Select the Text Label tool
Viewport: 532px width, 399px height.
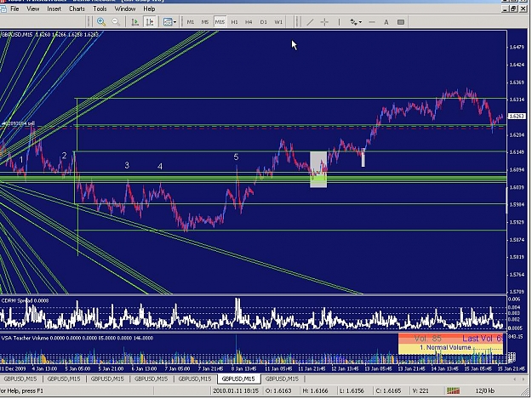click(x=401, y=22)
